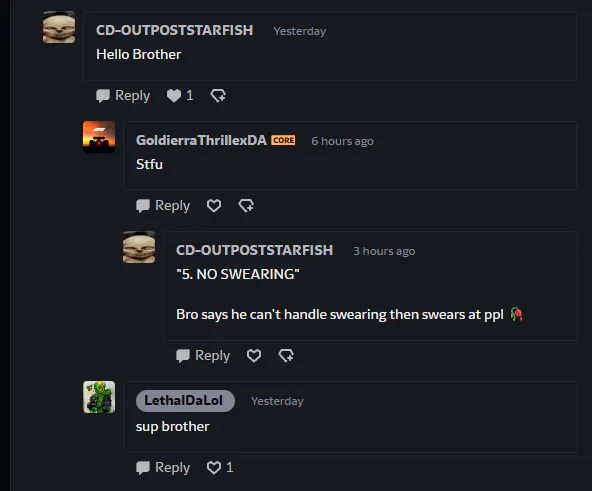The height and width of the screenshot is (491, 592).
Task: Click the CORE membership badge
Action: [x=283, y=140]
